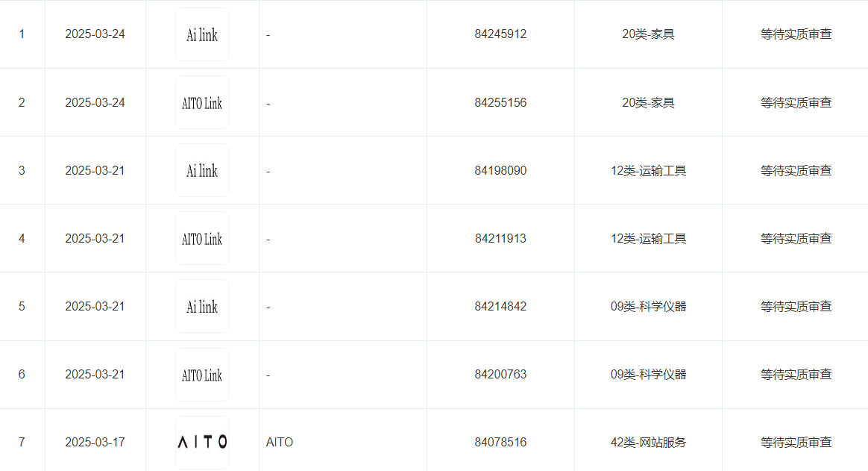Click the AITO trademark name text
The height and width of the screenshot is (471, 868).
(280, 442)
